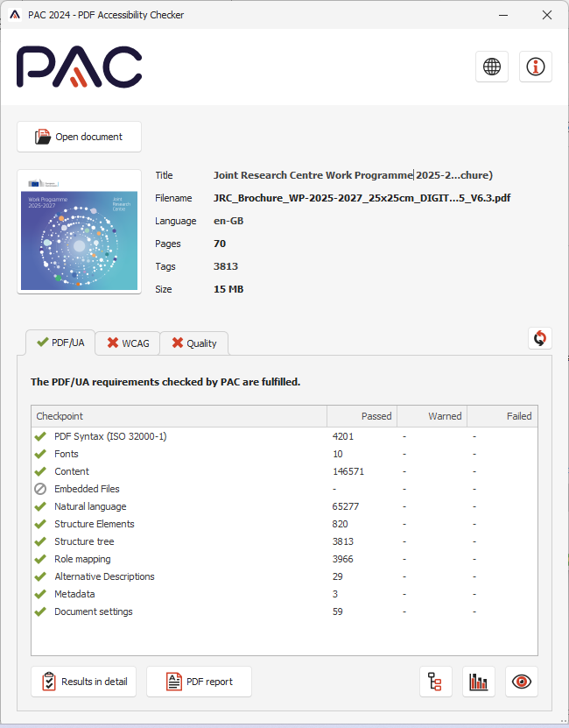
Task: Click the Tags value 3813 in document info
Action: (x=226, y=266)
